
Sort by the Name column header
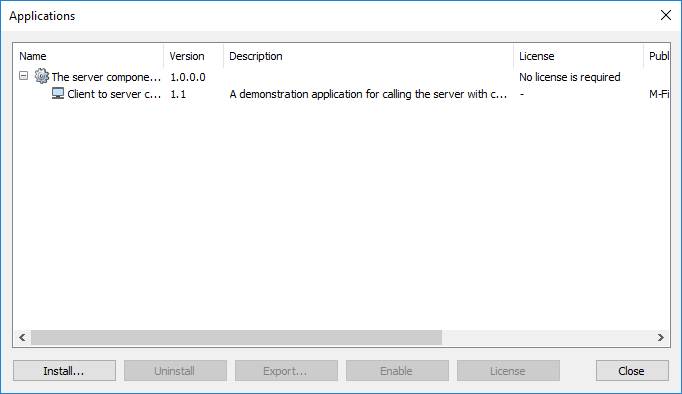[x=88, y=56]
